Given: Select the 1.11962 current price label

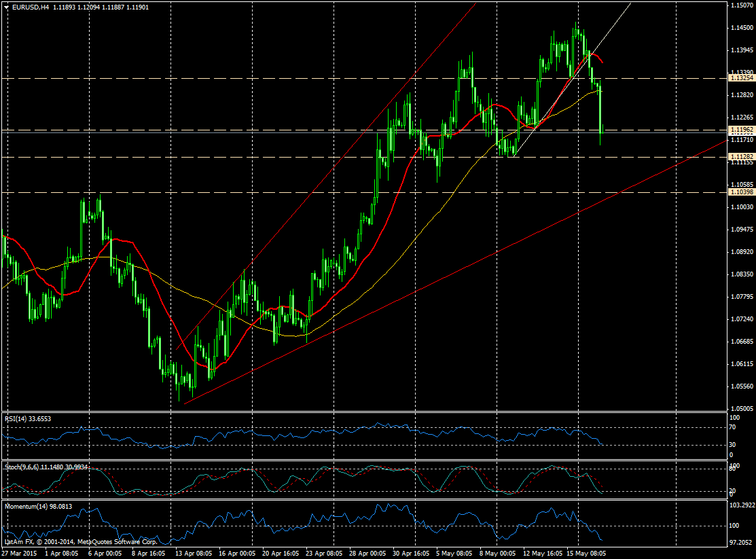Looking at the screenshot, I should (740, 130).
